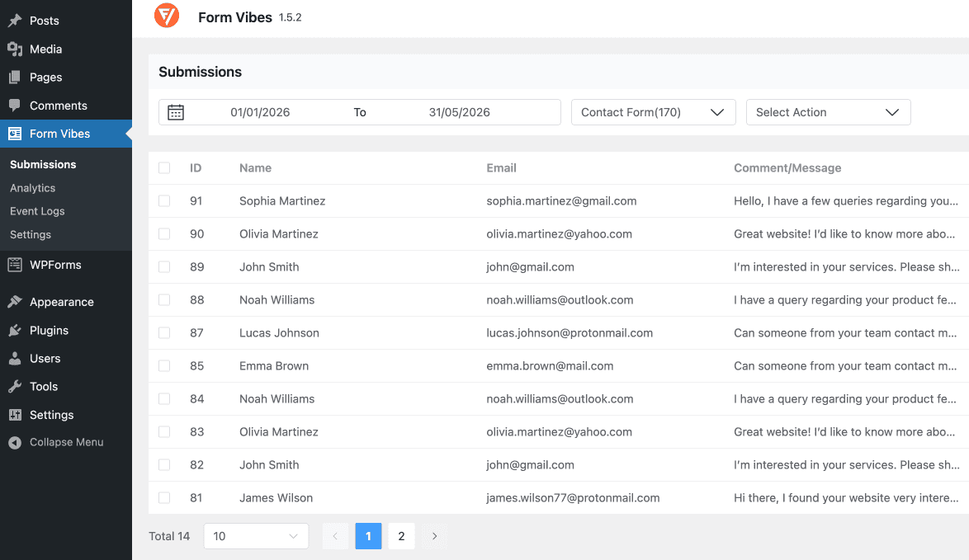Image resolution: width=969 pixels, height=560 pixels.
Task: Click the next page arrow
Action: (x=434, y=536)
